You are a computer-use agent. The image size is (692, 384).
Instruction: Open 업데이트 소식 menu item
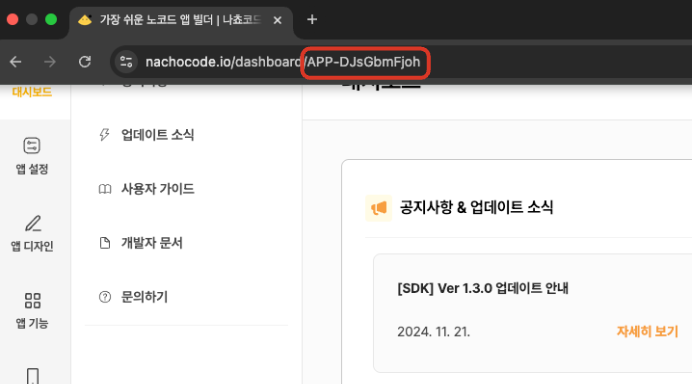point(158,135)
